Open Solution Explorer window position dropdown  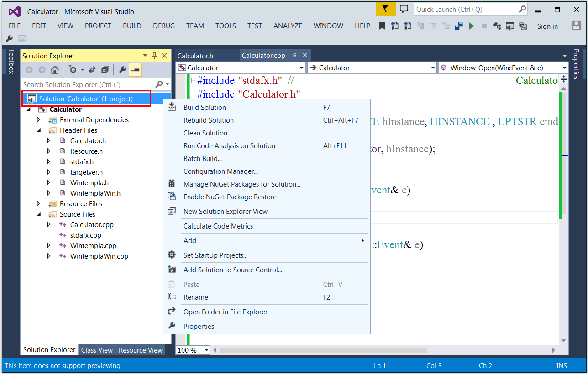tap(145, 56)
